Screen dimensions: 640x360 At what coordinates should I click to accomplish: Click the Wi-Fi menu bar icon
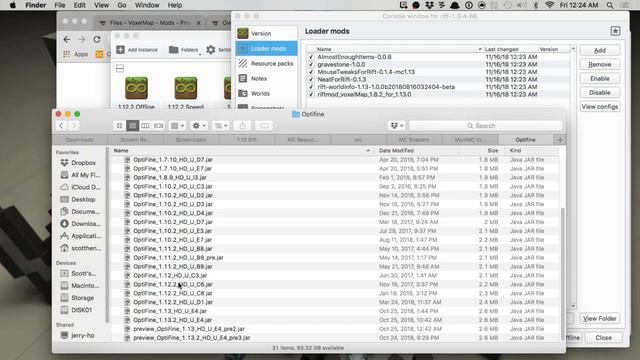click(x=549, y=5)
